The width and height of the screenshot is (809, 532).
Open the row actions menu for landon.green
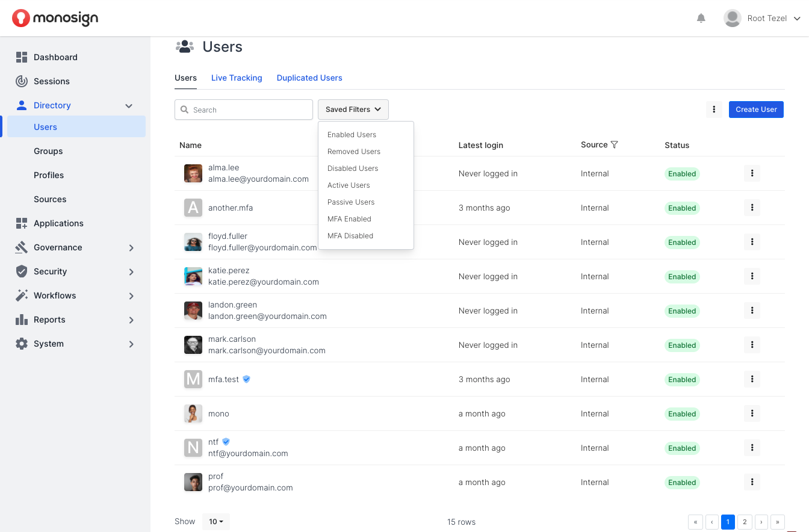(x=752, y=311)
